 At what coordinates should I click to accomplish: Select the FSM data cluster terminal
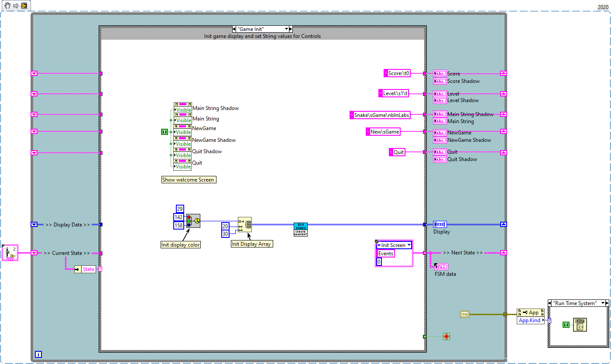pyautogui.click(x=441, y=267)
